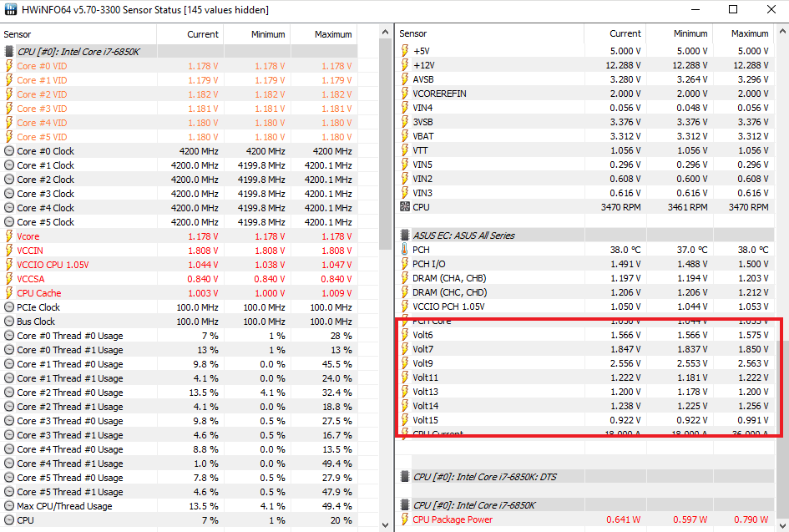The image size is (789, 532).
Task: Click the lightning icon beside Volt9
Action: 405,363
